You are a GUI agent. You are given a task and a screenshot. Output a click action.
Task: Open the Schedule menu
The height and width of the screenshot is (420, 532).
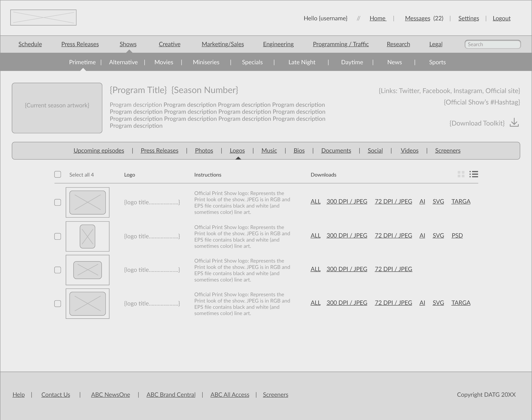point(30,44)
